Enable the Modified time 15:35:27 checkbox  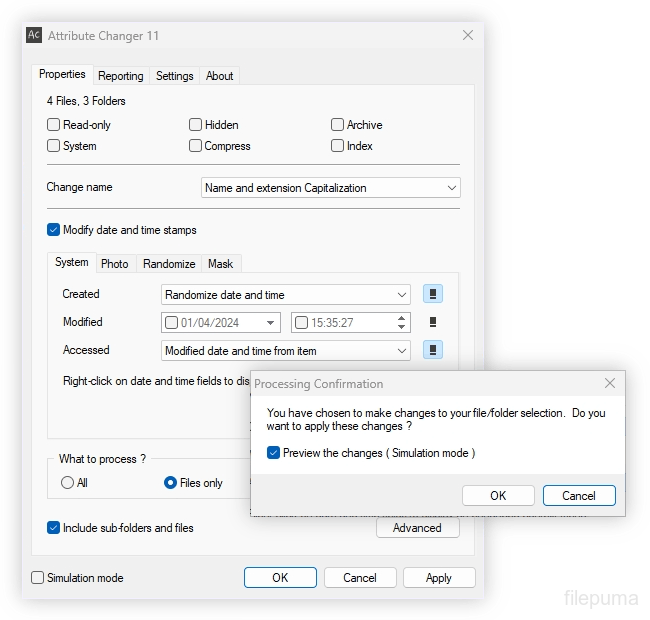pos(302,323)
